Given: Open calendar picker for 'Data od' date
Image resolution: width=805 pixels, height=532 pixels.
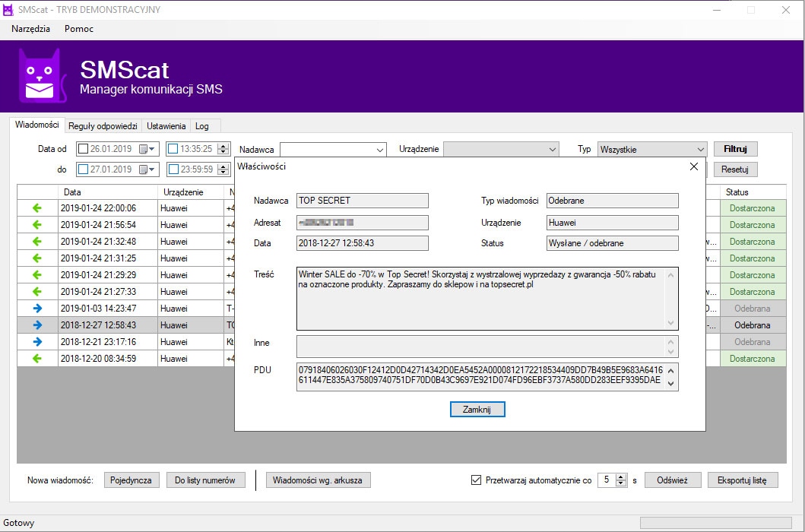Looking at the screenshot, I should pyautogui.click(x=147, y=149).
